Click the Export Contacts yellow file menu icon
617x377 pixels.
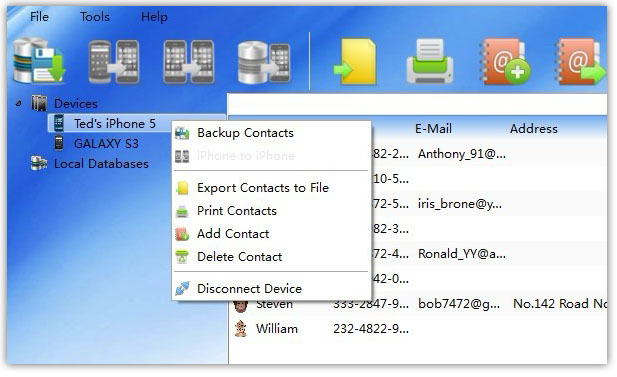pyautogui.click(x=182, y=188)
